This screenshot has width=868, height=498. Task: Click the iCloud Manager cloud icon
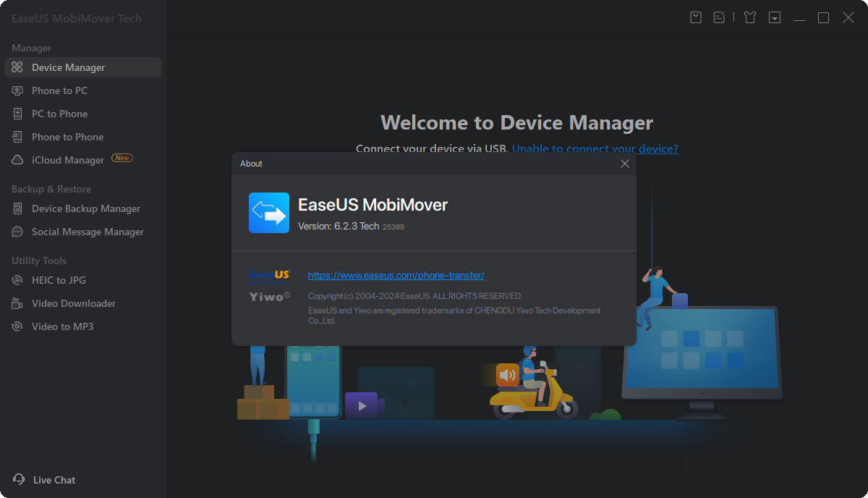(17, 160)
